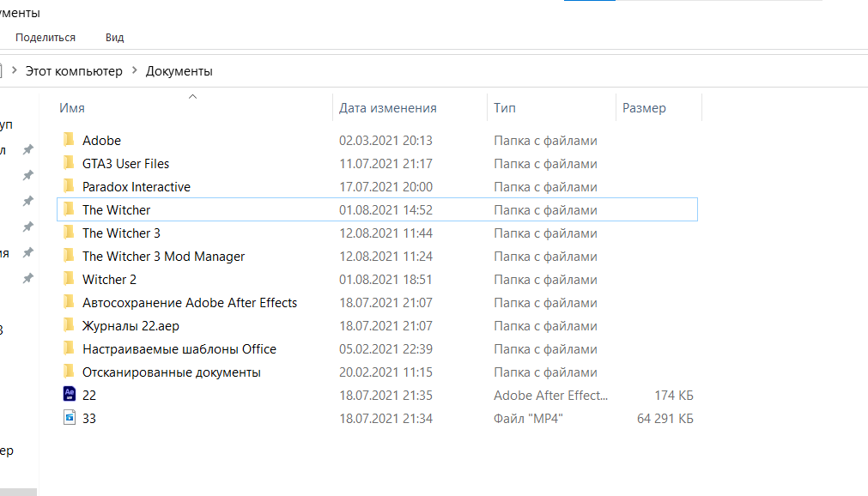This screenshot has height=496, width=868.
Task: Expand the chevron between Этот компьютер and Документы
Action: (x=134, y=70)
